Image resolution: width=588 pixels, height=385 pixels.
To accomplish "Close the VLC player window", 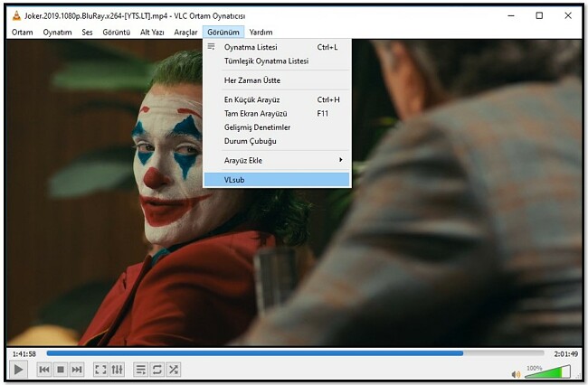I will pos(568,15).
